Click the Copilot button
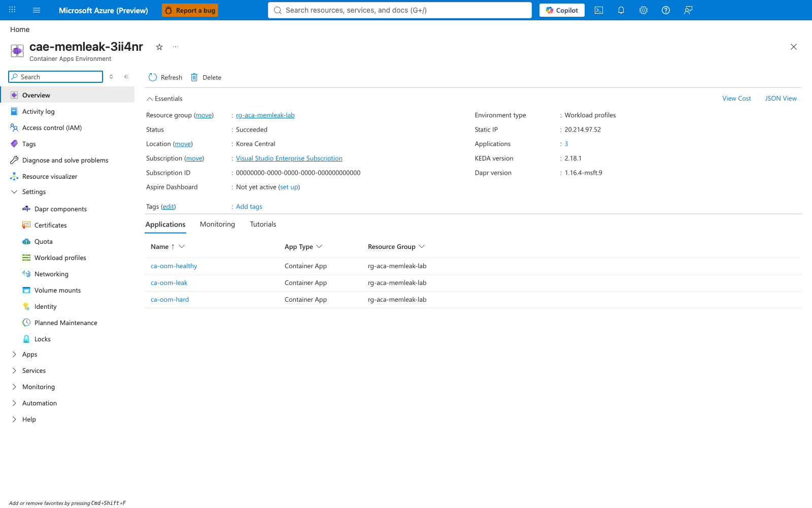Screen dimensions: 812x508 562,10
